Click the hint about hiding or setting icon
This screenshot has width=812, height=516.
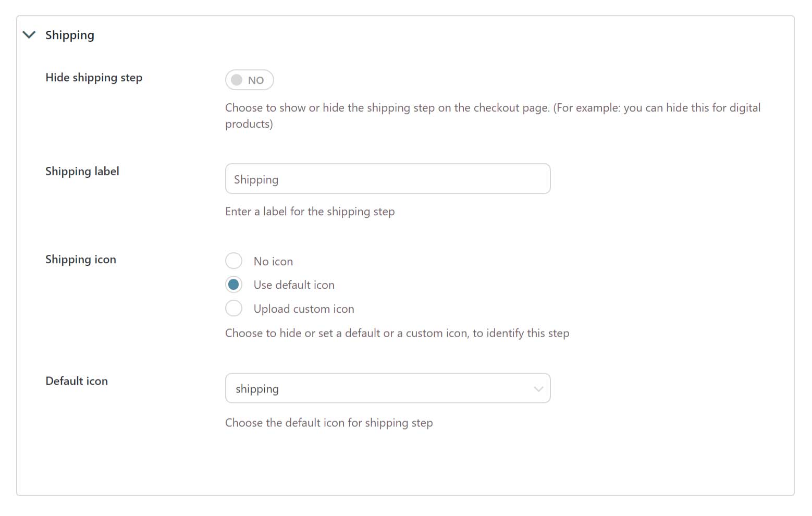(397, 333)
